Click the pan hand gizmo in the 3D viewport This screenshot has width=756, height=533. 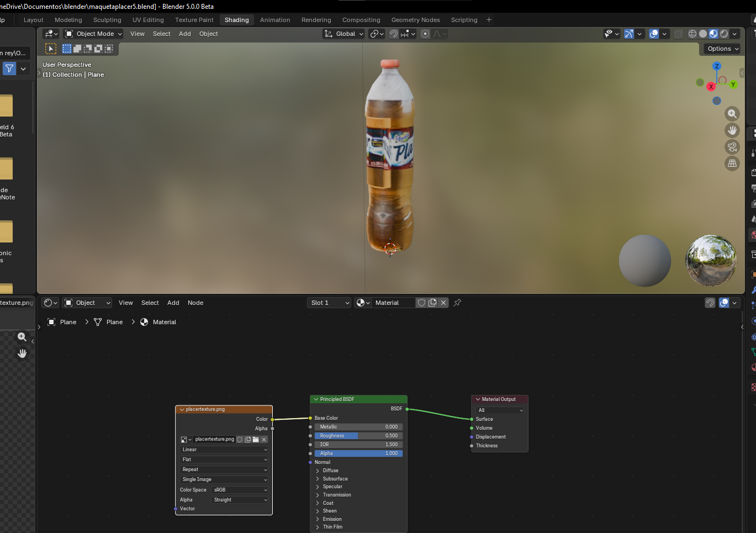click(732, 130)
